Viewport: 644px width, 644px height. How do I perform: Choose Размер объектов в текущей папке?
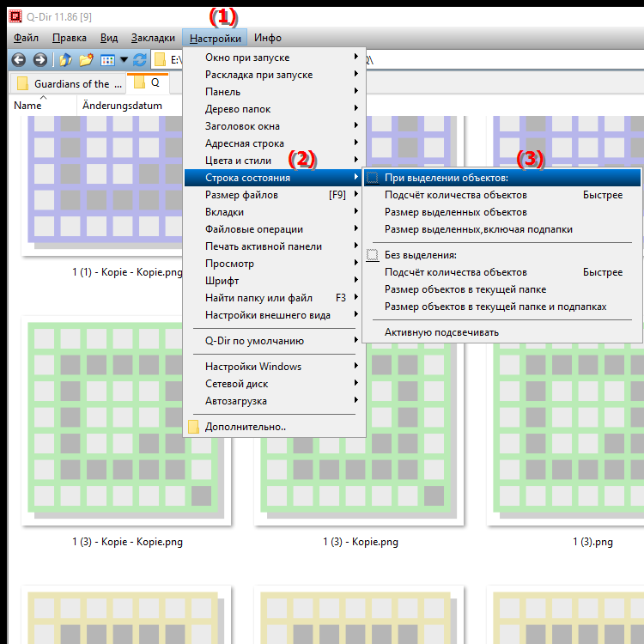(465, 289)
